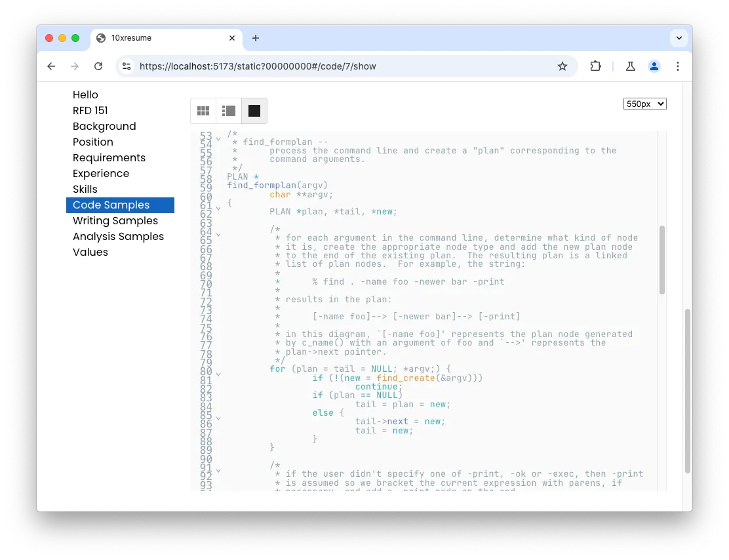
Task: Select Writing Samples in the sidebar
Action: pyautogui.click(x=115, y=220)
